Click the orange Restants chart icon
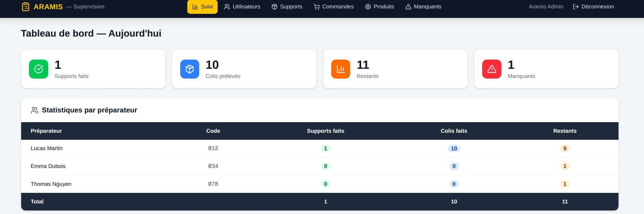Screen dimensions: 644x214 pyautogui.click(x=341, y=69)
